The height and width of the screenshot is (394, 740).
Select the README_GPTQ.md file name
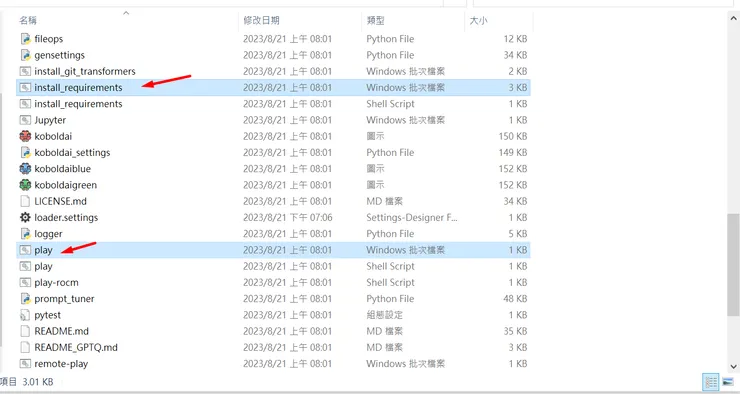tap(76, 347)
